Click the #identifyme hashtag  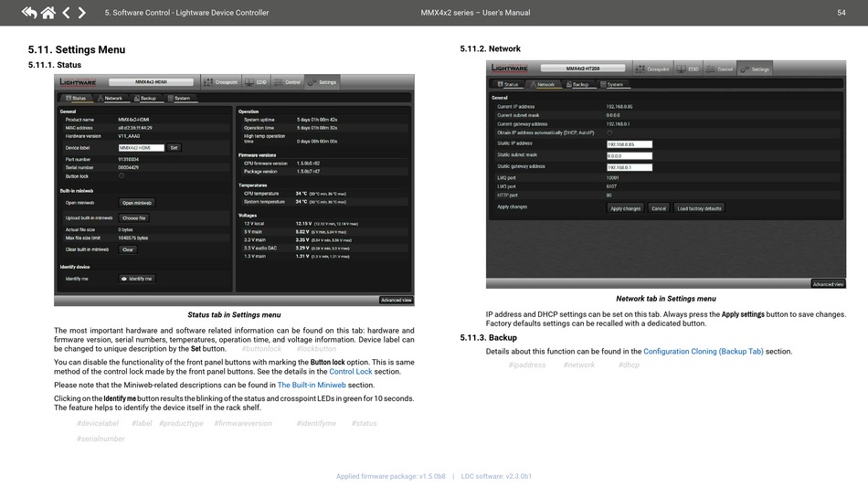(x=316, y=423)
